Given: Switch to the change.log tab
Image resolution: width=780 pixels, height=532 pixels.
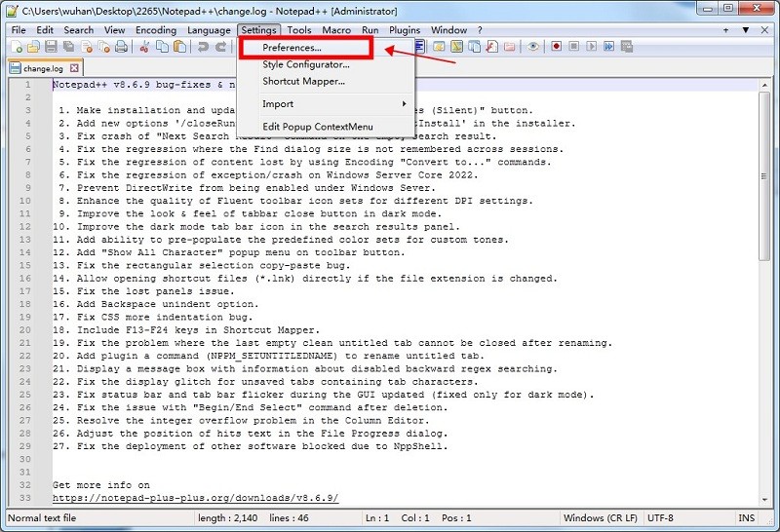Looking at the screenshot, I should (43, 68).
